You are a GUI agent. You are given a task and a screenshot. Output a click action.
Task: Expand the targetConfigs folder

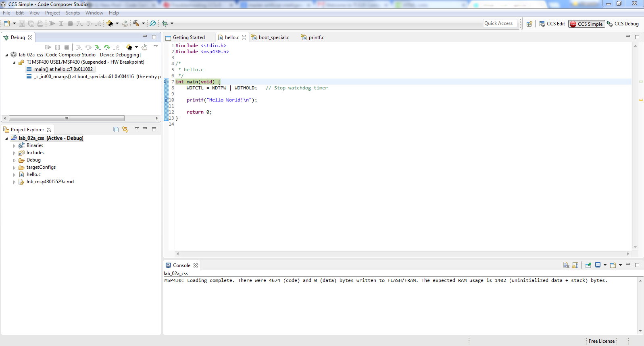[15, 168]
